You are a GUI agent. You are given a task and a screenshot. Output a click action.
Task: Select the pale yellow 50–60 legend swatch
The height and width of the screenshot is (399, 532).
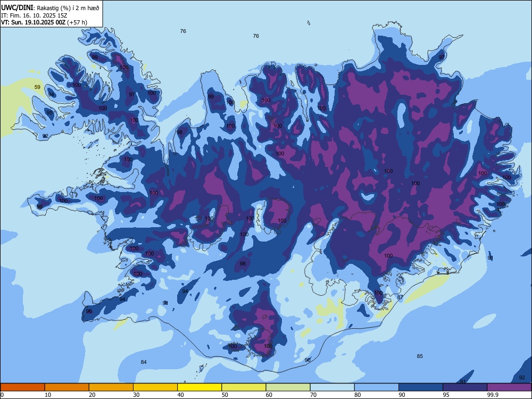(x=244, y=387)
